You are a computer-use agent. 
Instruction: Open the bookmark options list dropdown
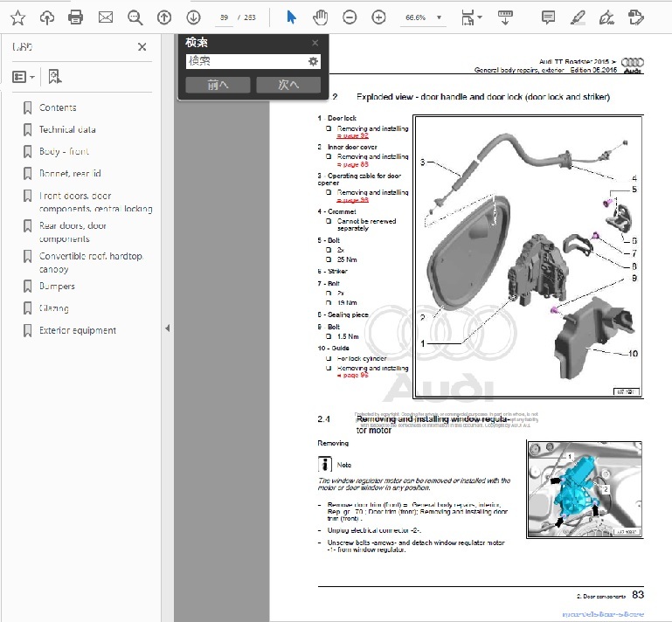(x=23, y=77)
